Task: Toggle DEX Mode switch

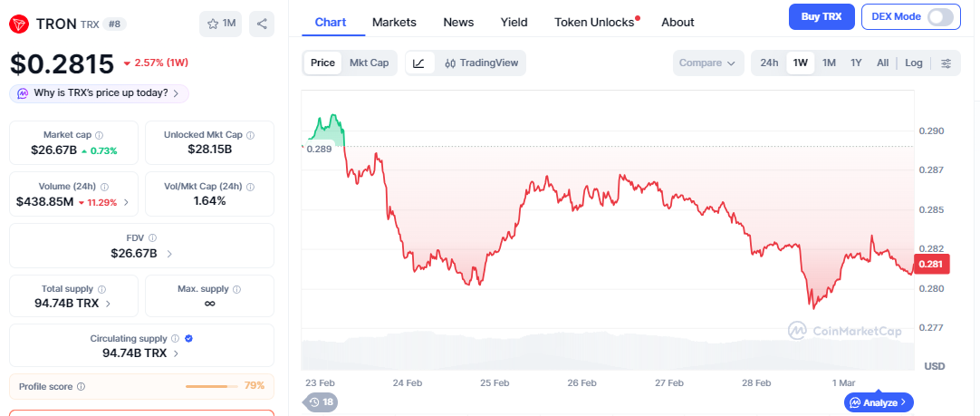Action: coord(940,16)
